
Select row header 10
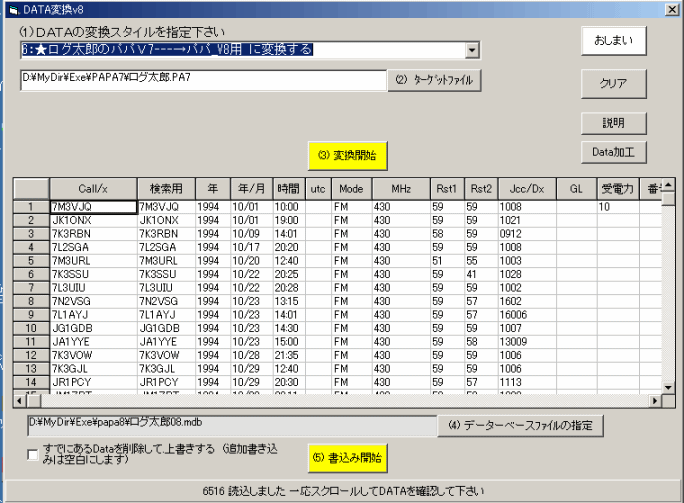(x=31, y=328)
